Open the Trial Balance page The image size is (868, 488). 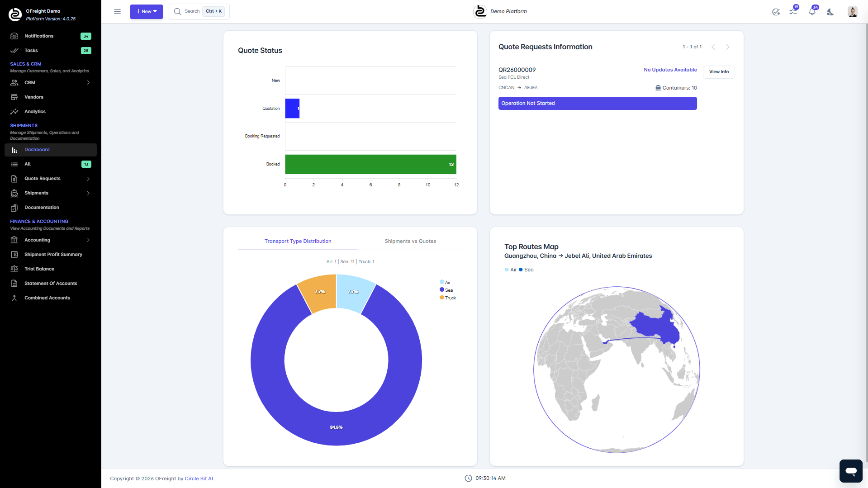(x=38, y=269)
